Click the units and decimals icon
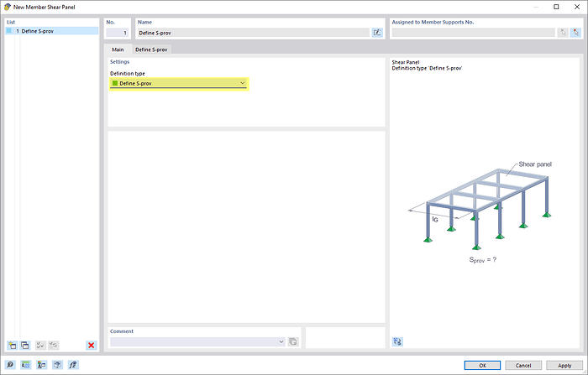Screen dimensions: 588x375 click(x=26, y=365)
